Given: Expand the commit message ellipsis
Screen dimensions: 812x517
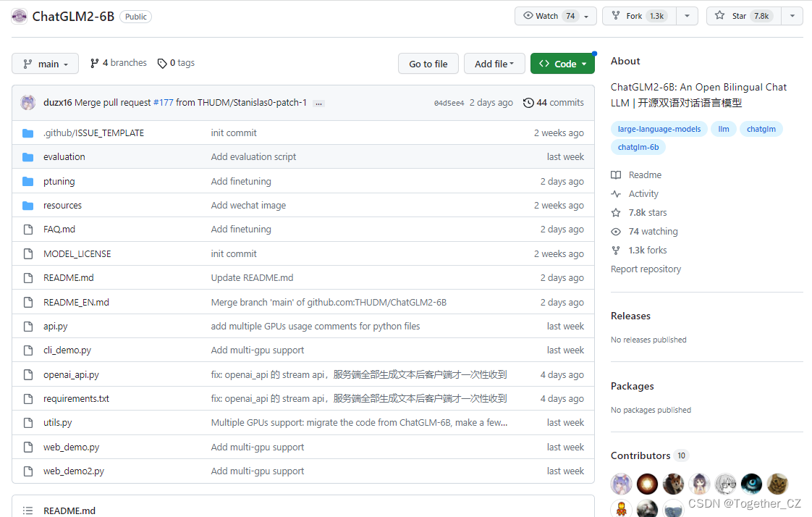Looking at the screenshot, I should (x=319, y=103).
